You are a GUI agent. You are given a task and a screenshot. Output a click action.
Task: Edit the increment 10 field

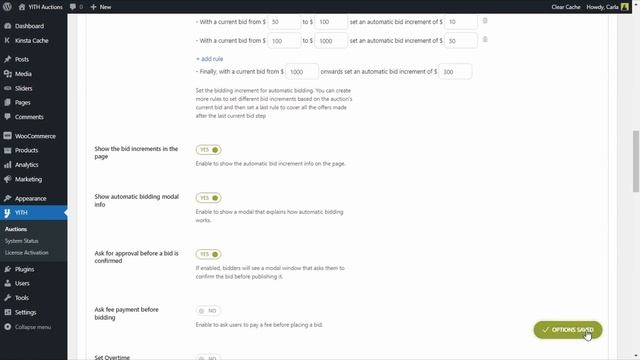461,22
